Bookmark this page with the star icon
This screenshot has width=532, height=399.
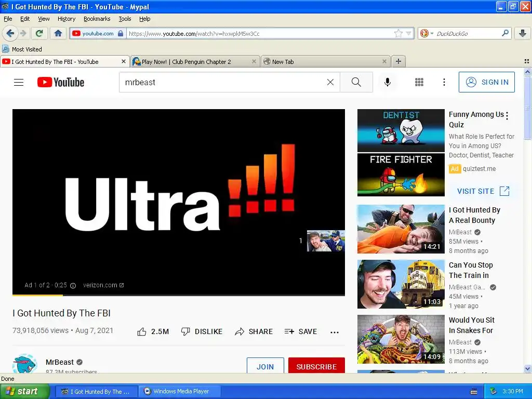pyautogui.click(x=398, y=33)
